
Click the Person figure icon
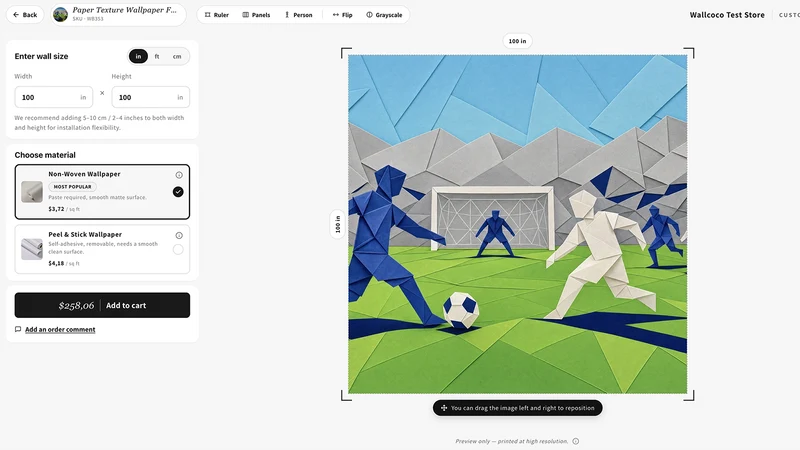287,15
